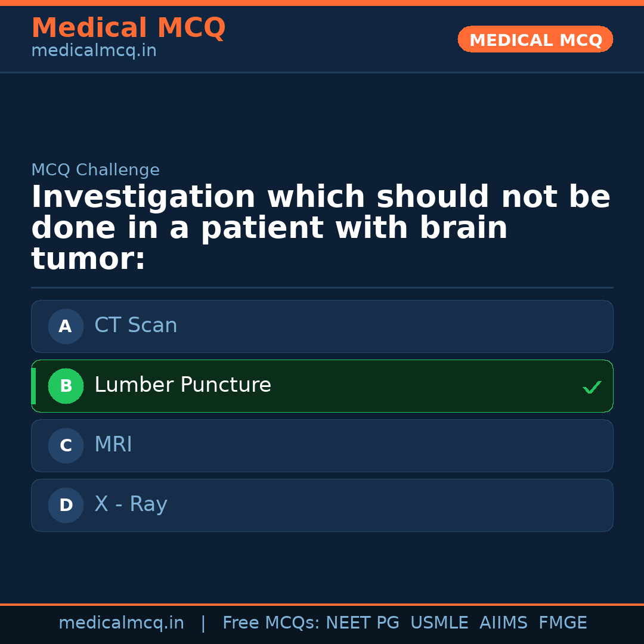Click the Free MCQs footer label
Viewport: 644px width, 644px height.
[x=271, y=623]
